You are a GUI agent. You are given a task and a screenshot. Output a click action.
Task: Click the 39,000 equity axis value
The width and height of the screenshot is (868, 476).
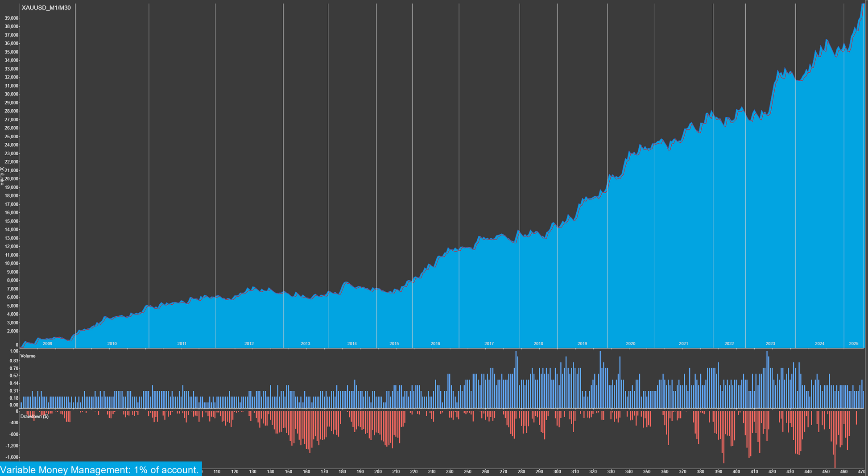point(12,18)
